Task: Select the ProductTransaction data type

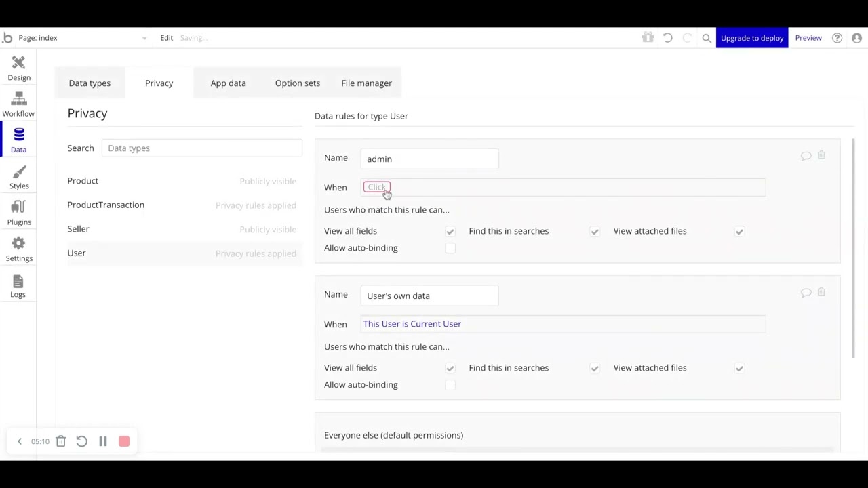Action: pyautogui.click(x=182, y=205)
